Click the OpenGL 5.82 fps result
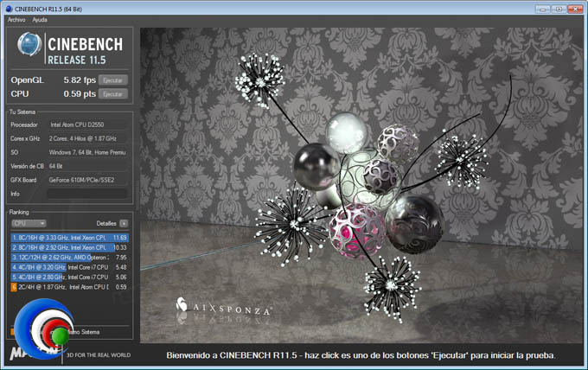588x370 pixels. click(80, 80)
